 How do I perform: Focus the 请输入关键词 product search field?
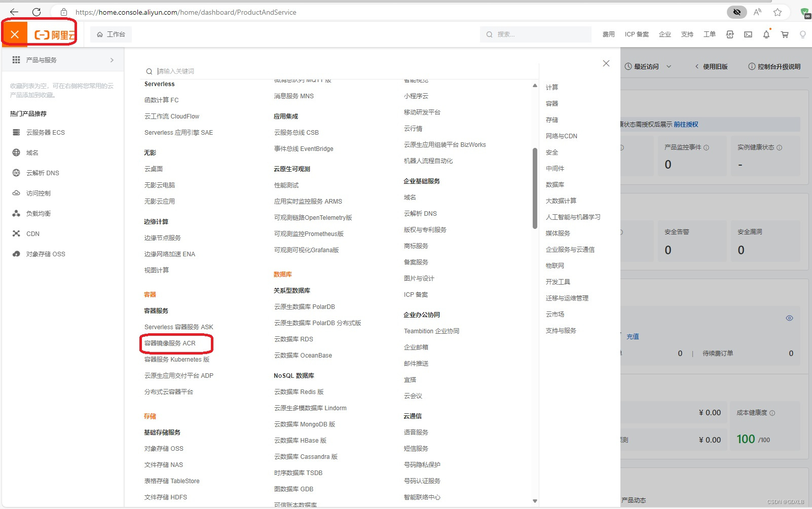coord(340,71)
